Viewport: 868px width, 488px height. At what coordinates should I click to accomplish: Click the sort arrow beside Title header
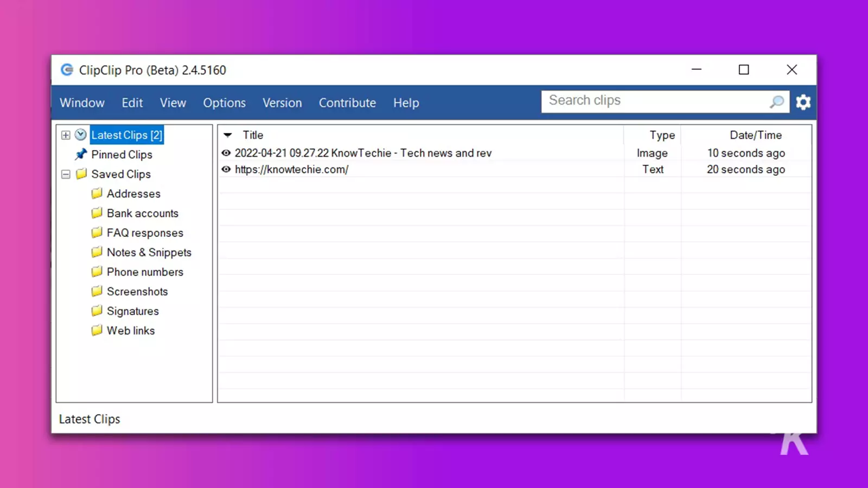point(228,135)
